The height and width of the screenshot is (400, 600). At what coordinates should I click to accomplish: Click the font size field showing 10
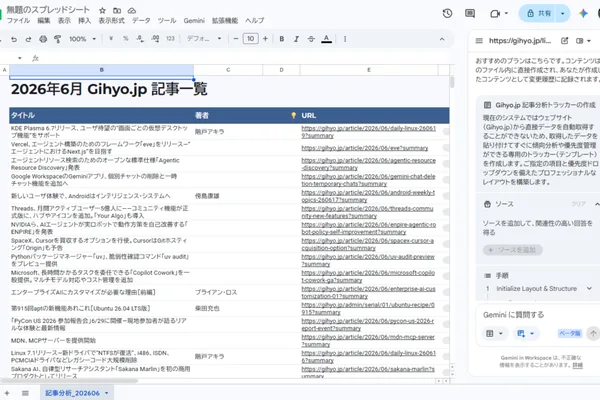(x=251, y=39)
